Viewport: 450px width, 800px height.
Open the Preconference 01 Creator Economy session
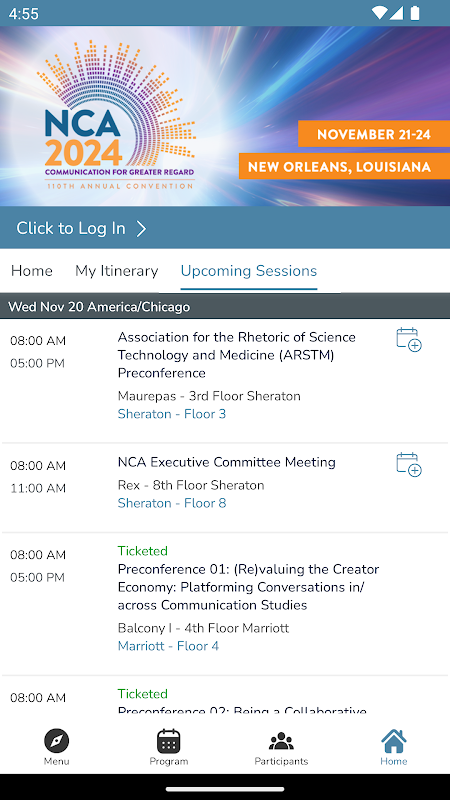(x=248, y=587)
